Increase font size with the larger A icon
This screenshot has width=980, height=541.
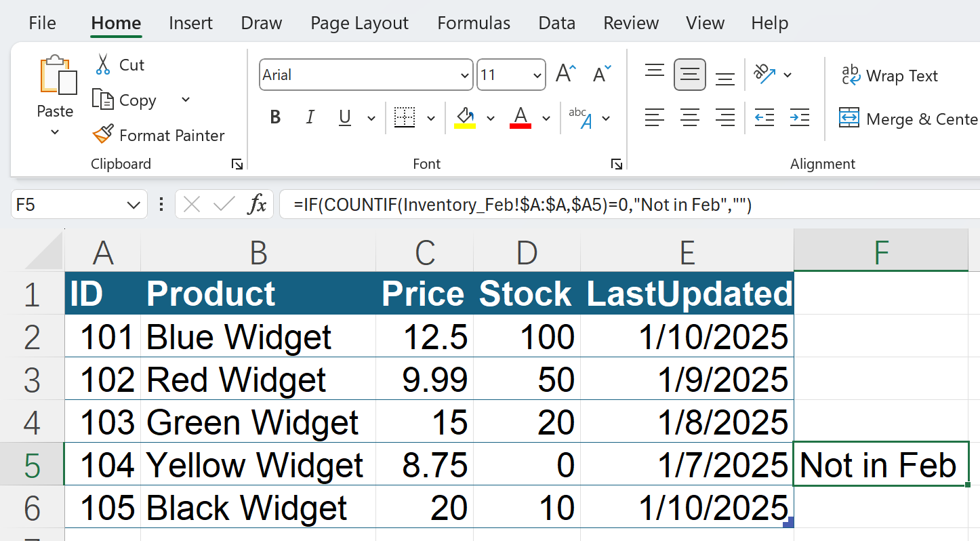[x=565, y=75]
